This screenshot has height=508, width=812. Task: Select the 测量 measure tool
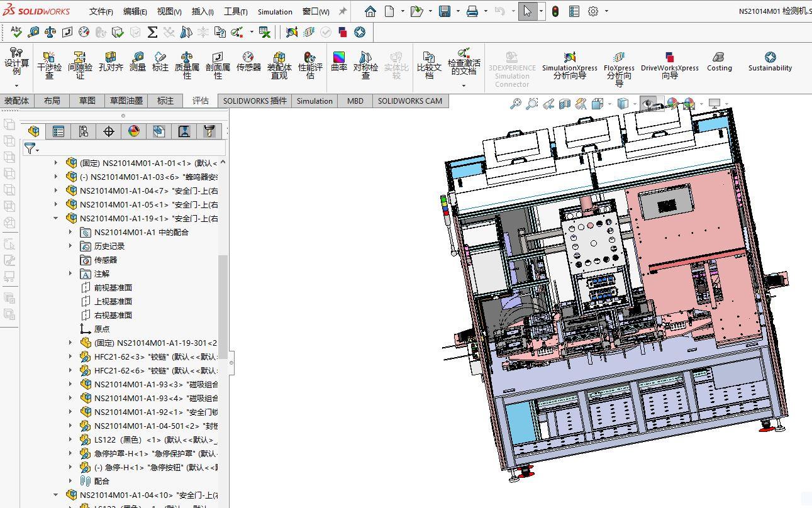tap(137, 62)
